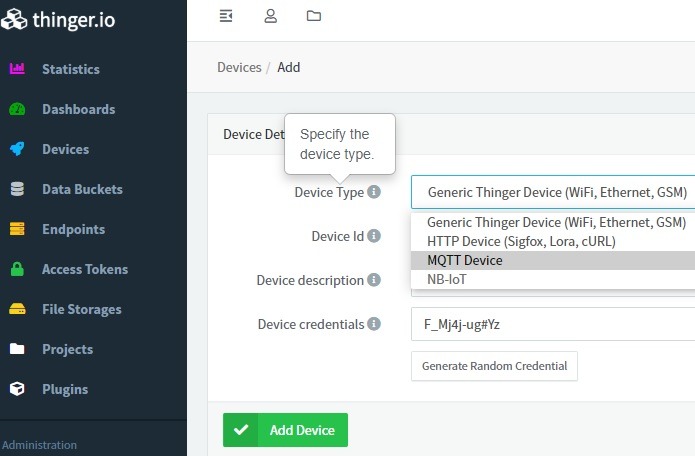The image size is (695, 456).
Task: Click the Endpoints server icon
Action: [x=17, y=229]
